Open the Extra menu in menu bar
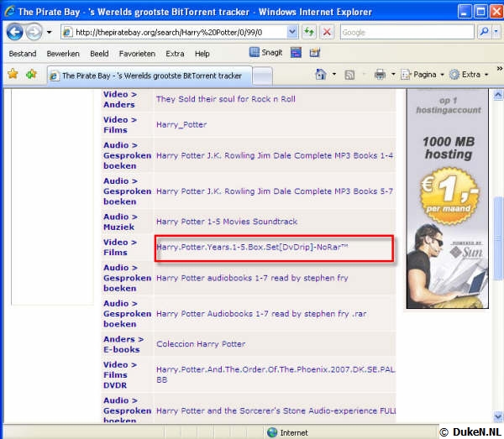Image resolution: width=504 pixels, height=439 pixels. [x=175, y=54]
